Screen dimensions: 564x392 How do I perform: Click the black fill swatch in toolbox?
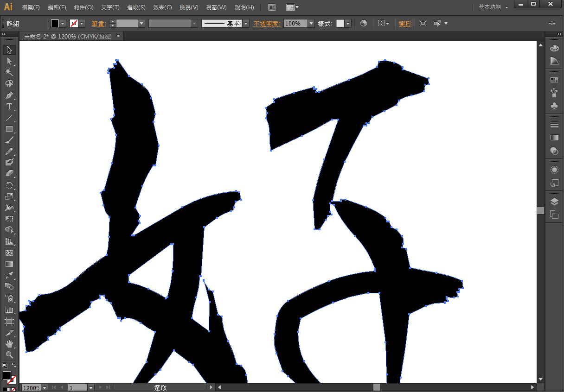click(x=6, y=375)
